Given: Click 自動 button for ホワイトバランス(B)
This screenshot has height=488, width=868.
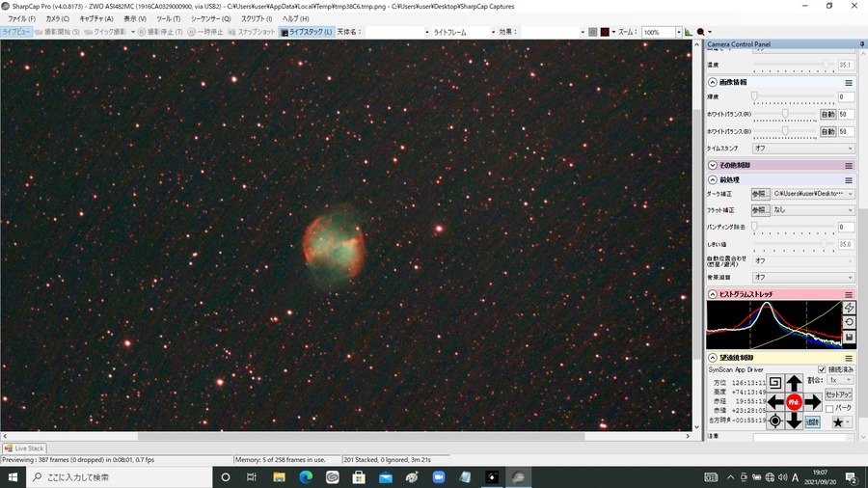Looking at the screenshot, I should [x=827, y=132].
